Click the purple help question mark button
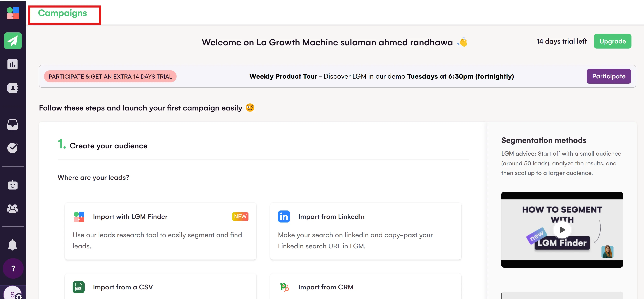 [x=13, y=268]
